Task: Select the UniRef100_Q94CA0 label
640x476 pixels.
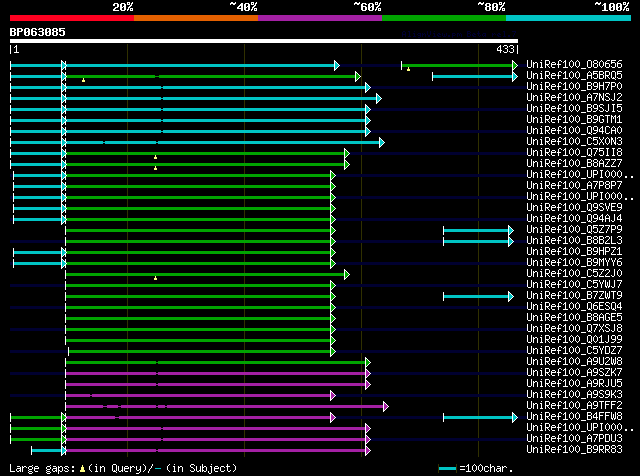Action: [574, 130]
